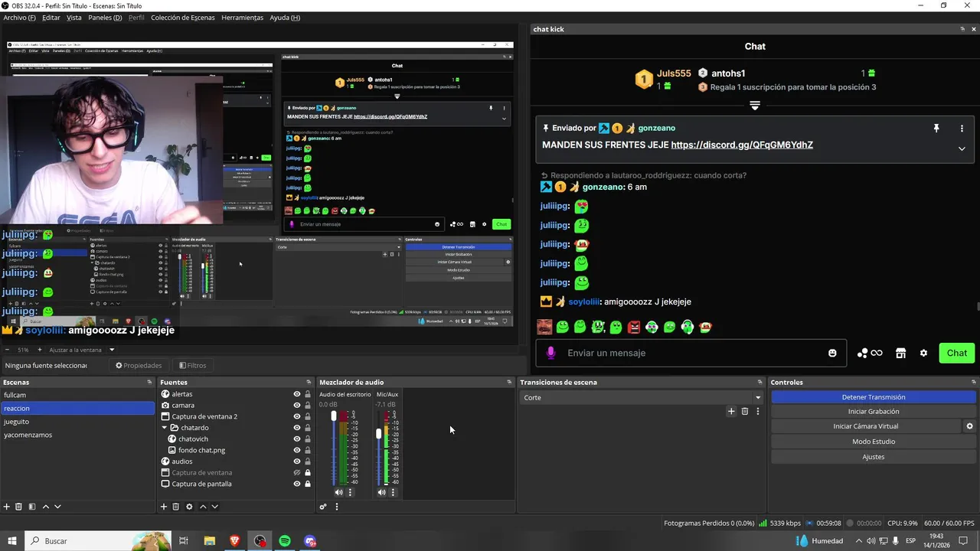The height and width of the screenshot is (551, 980).
Task: Open Audio Mixer panel three-dots menu
Action: (x=337, y=507)
